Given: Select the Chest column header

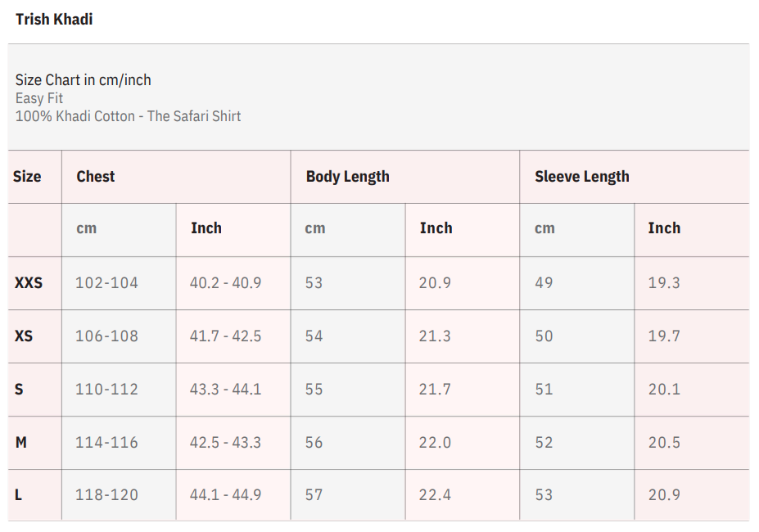Looking at the screenshot, I should click(x=96, y=176).
